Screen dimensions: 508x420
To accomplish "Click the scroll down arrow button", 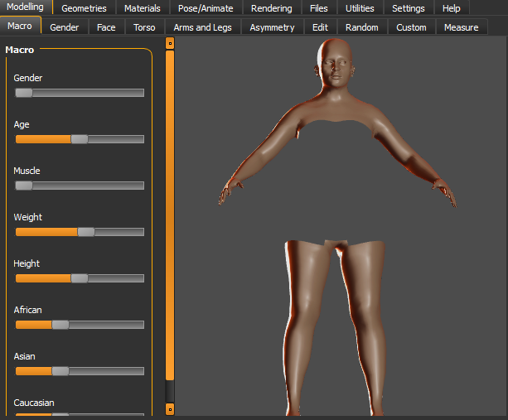I will [170, 408].
